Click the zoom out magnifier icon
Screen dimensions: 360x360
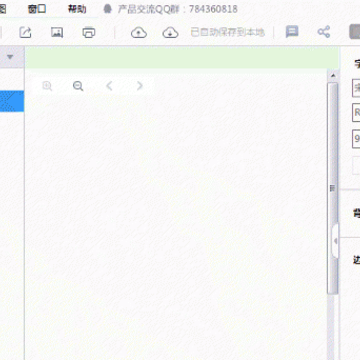[x=78, y=86]
